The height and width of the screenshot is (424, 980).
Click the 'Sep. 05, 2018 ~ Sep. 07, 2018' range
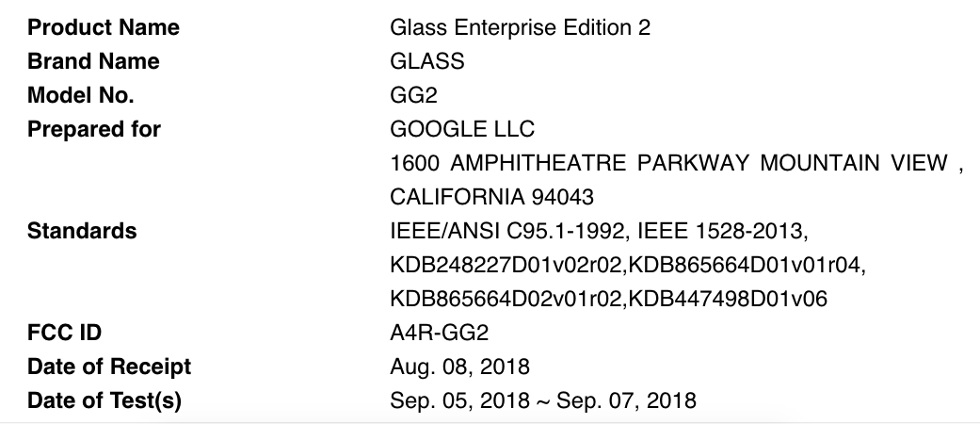(x=543, y=400)
